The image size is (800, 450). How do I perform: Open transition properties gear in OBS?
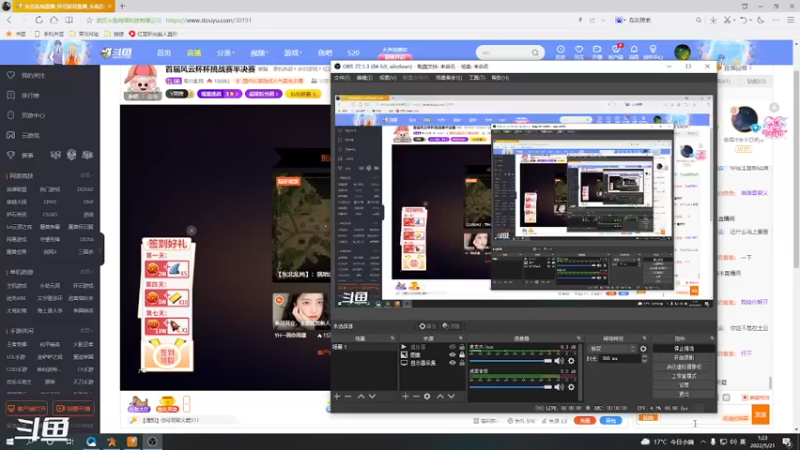click(643, 349)
